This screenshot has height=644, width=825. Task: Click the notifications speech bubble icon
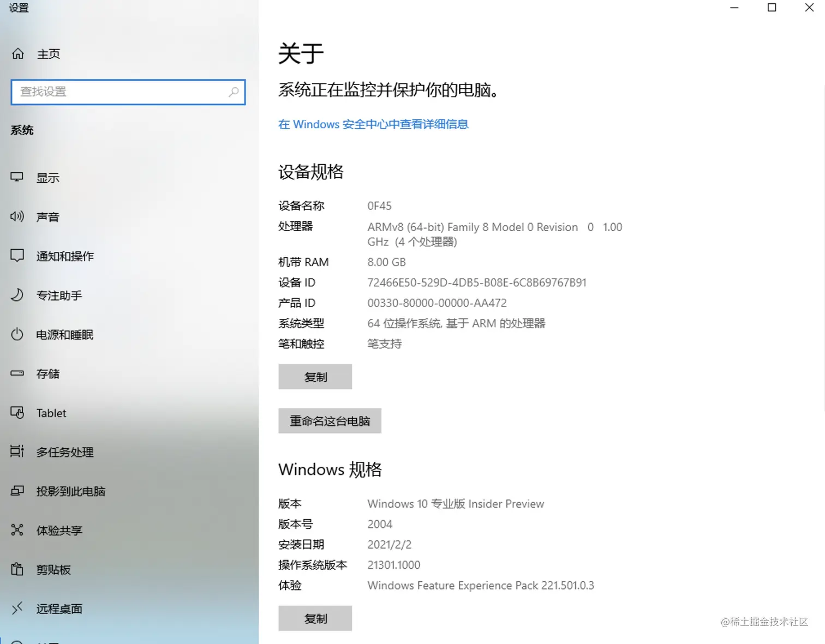click(x=17, y=256)
